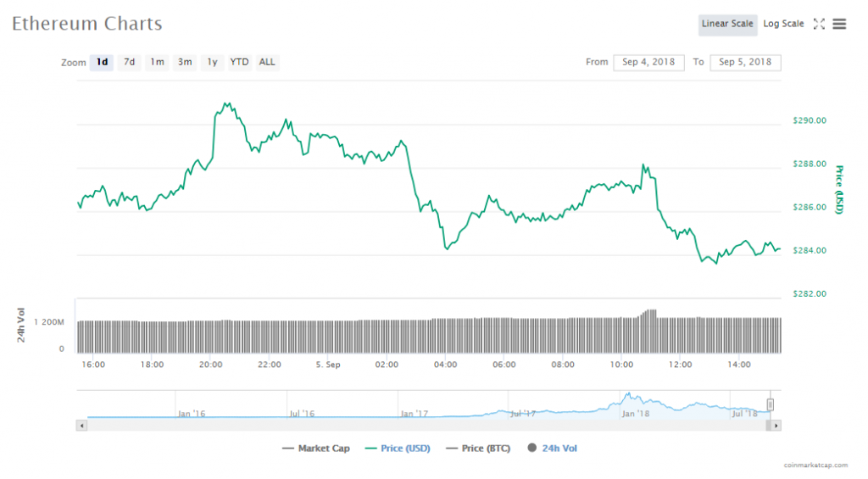Click the fullscreen expand icon
Screen dimensions: 868x479
[819, 24]
